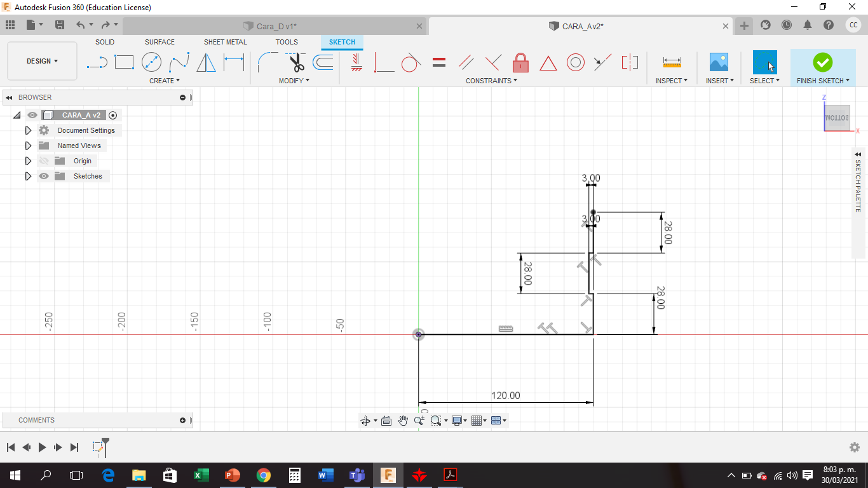Choose the 2-Point Circle tool
This screenshot has height=488, width=868.
point(151,62)
